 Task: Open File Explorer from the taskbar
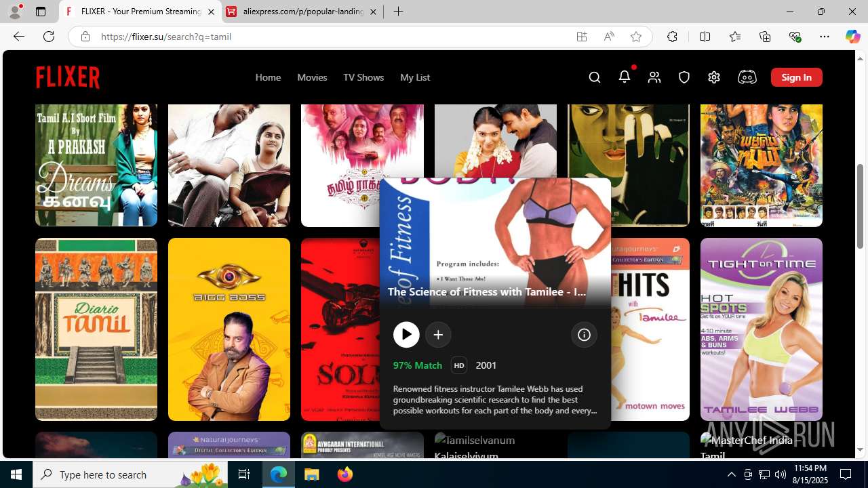click(311, 474)
